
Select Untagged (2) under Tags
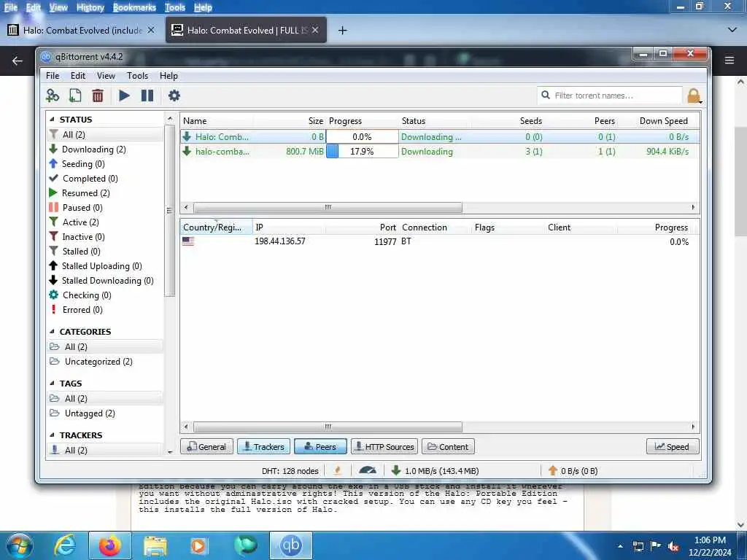tap(105, 413)
